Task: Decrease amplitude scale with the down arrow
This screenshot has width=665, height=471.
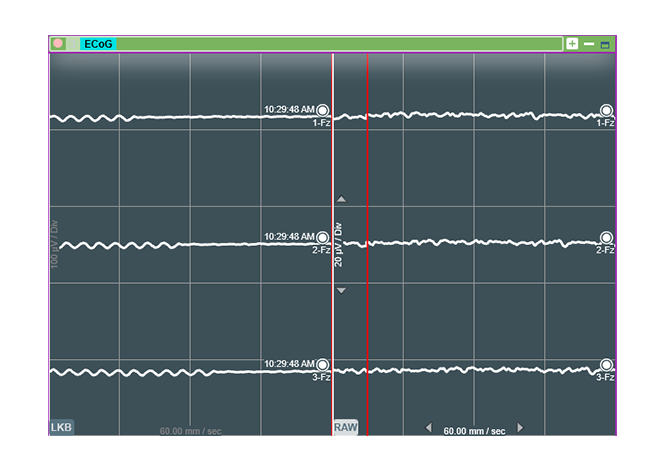Action: pos(341,291)
